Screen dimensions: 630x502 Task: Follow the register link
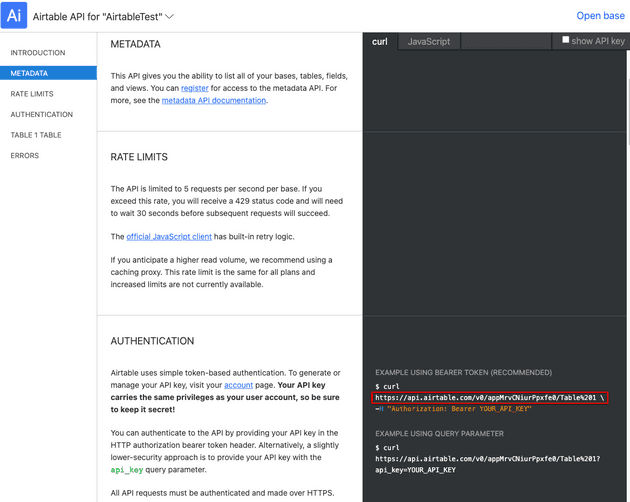click(194, 88)
